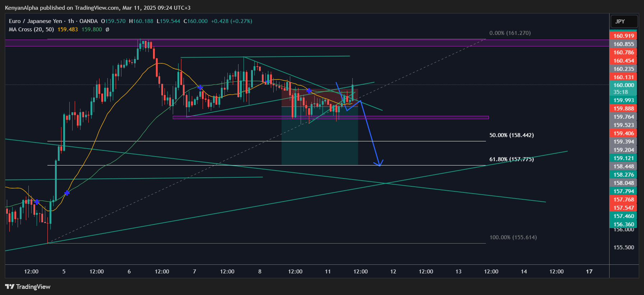Click the high value H160.188
Viewport: 644px width, 295px height.
[141, 21]
